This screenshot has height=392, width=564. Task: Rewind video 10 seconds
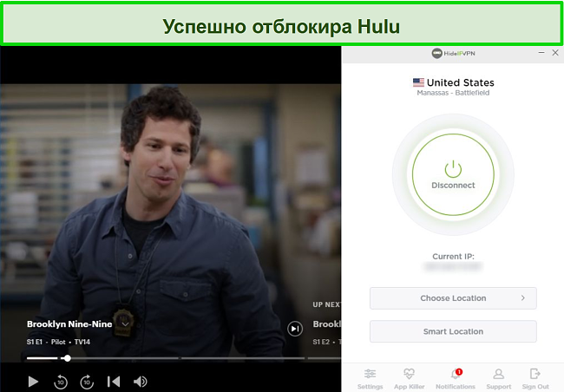coord(61,382)
